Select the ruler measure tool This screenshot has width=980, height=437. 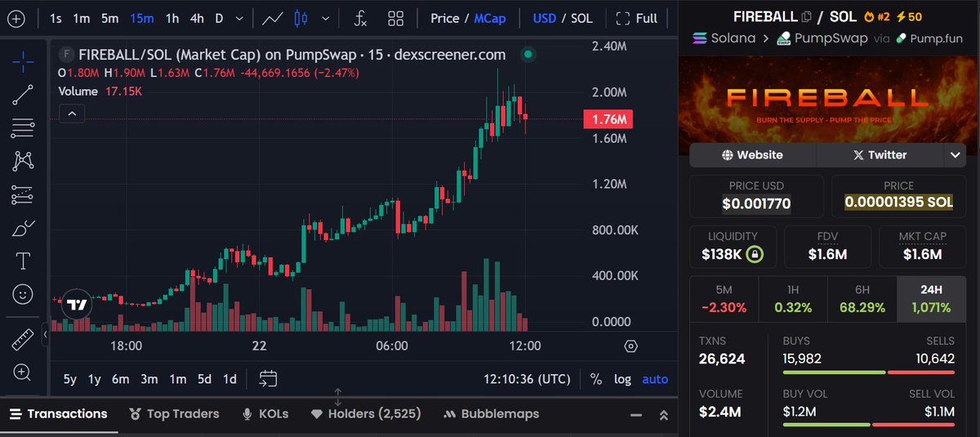[23, 339]
